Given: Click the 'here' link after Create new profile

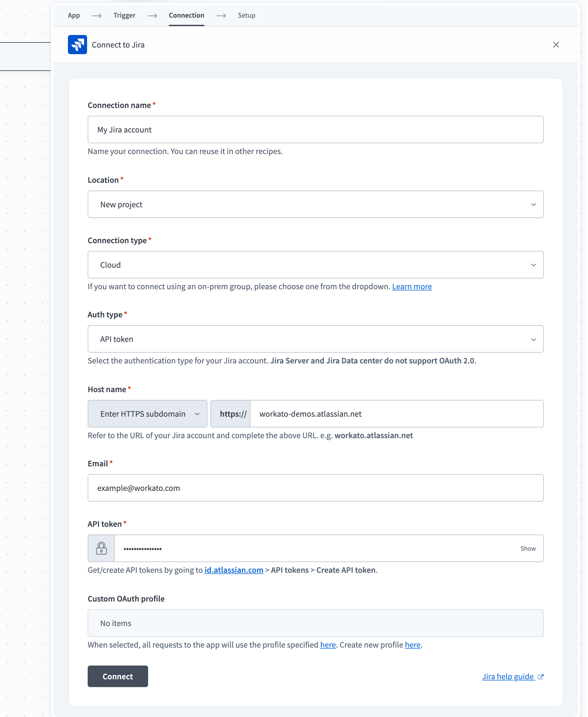Looking at the screenshot, I should pos(413,645).
